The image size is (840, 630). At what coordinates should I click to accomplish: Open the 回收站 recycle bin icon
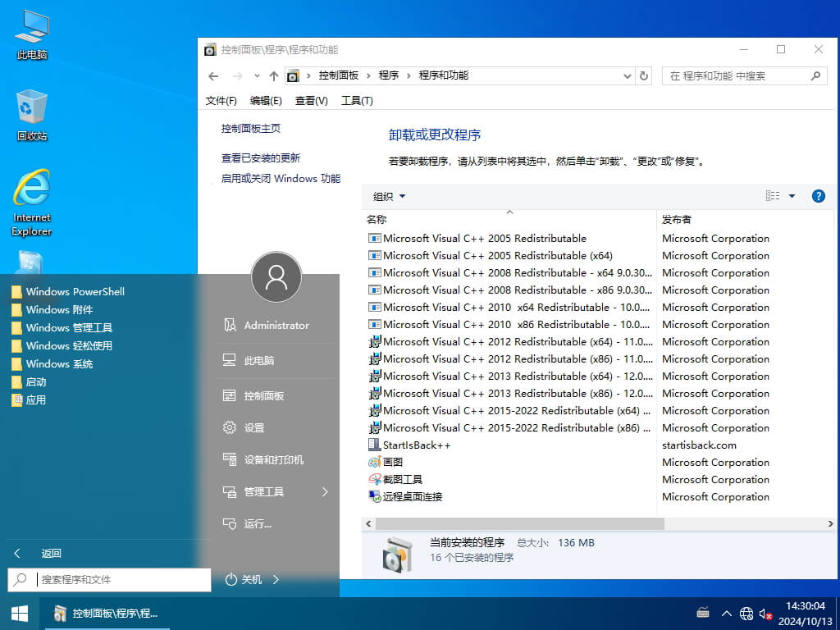point(32,115)
